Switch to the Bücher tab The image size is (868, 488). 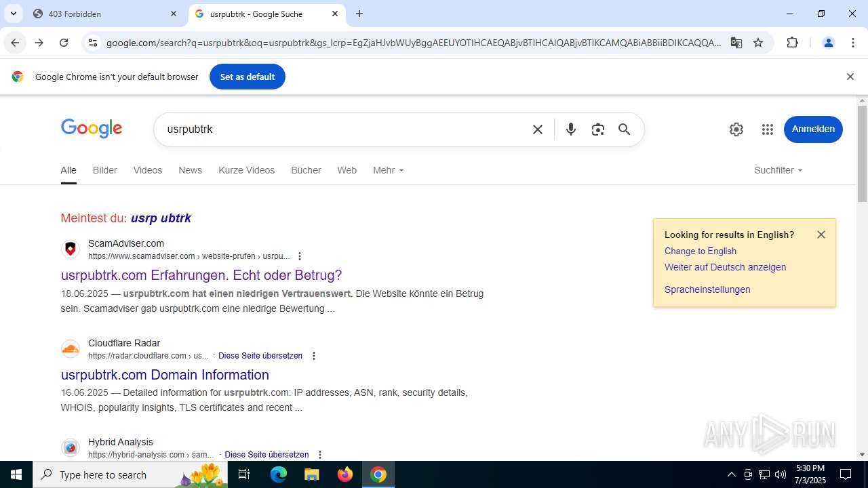pos(307,170)
